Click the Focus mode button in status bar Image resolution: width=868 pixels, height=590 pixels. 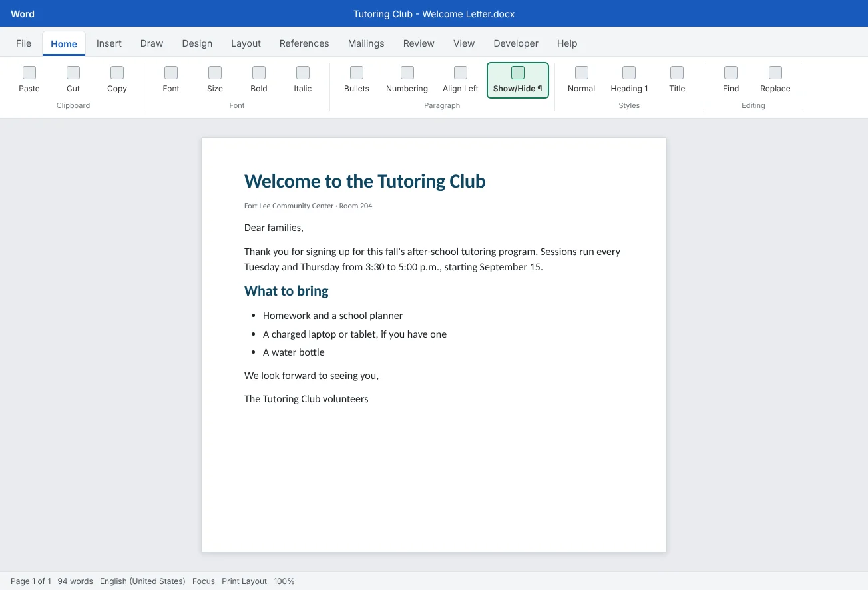pyautogui.click(x=204, y=581)
